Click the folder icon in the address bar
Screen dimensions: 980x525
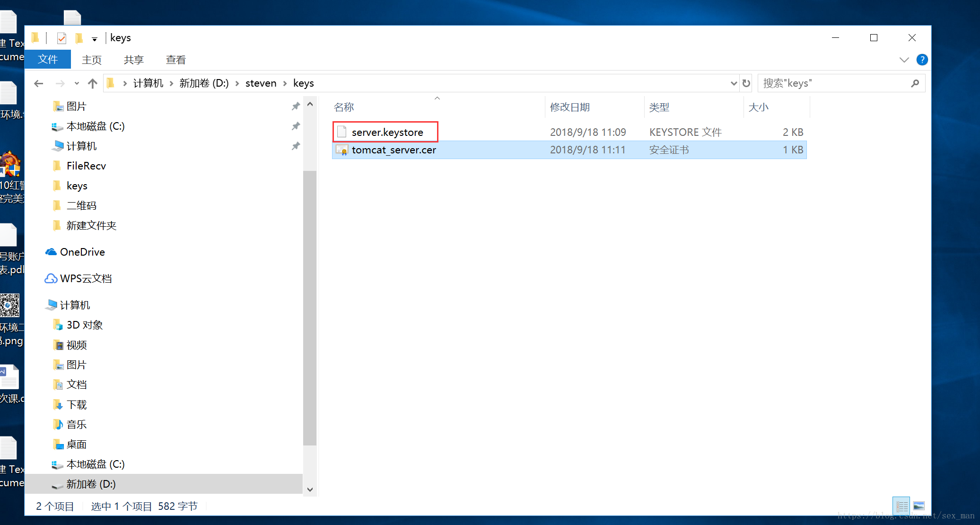click(110, 83)
